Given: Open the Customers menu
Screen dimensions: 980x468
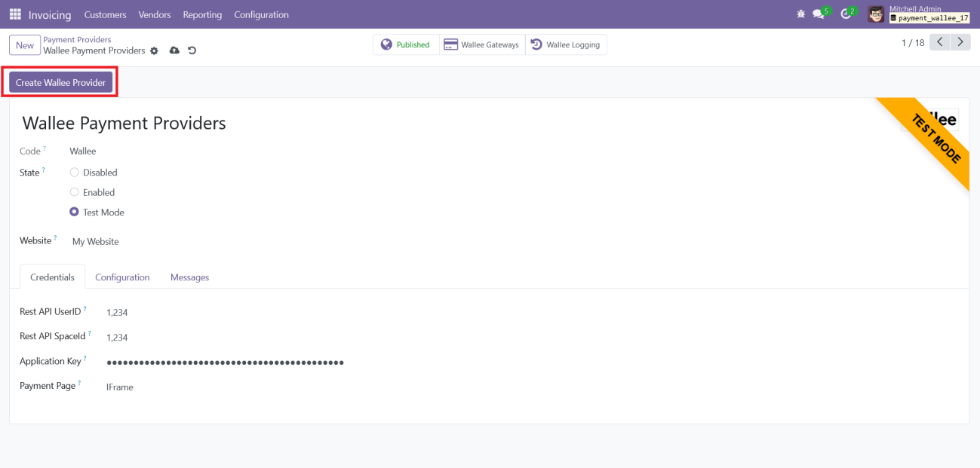Looking at the screenshot, I should [105, 14].
